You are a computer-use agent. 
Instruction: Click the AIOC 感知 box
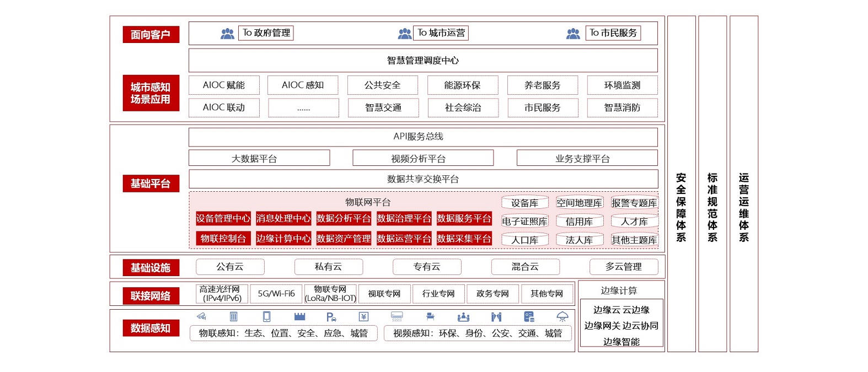click(303, 85)
